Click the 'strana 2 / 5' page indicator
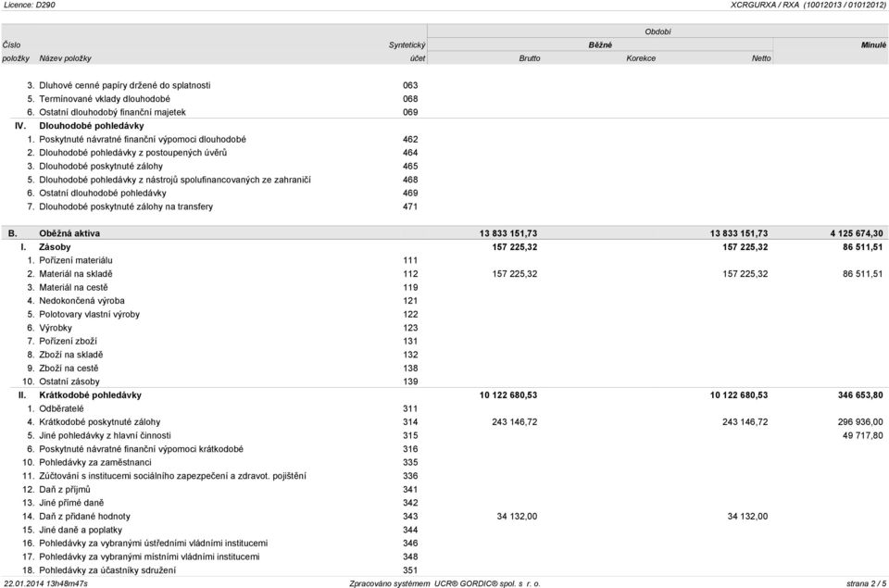Image resolution: width=889 pixels, height=588 pixels. [x=866, y=583]
